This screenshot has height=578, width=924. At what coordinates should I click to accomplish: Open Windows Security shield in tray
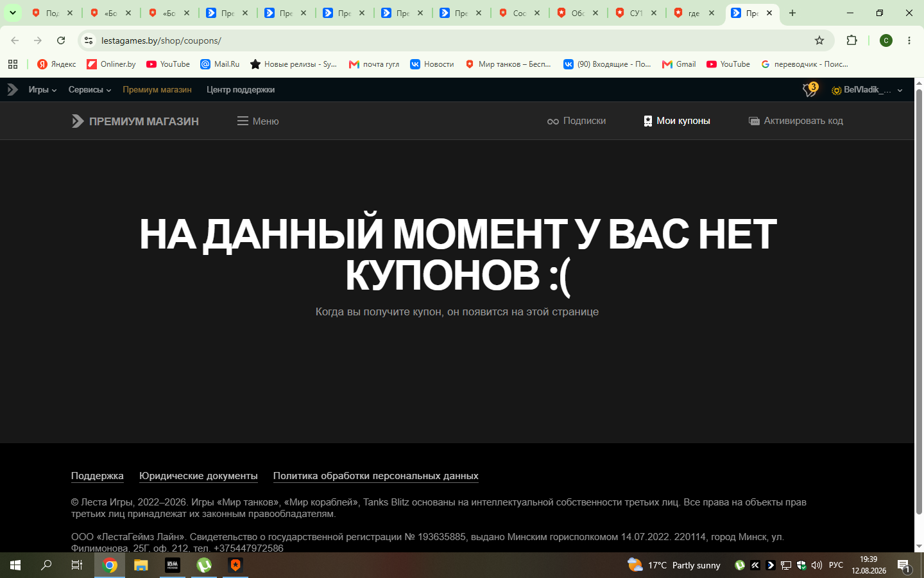[x=801, y=565]
